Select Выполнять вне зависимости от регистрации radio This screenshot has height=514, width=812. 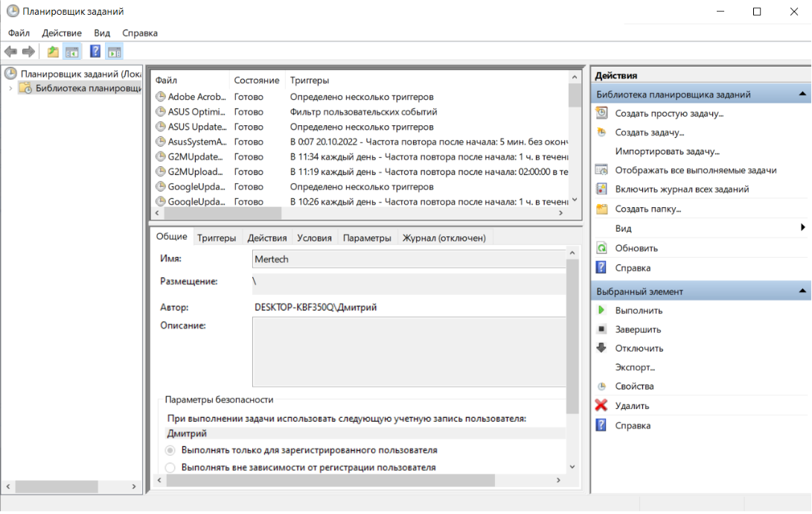170,467
